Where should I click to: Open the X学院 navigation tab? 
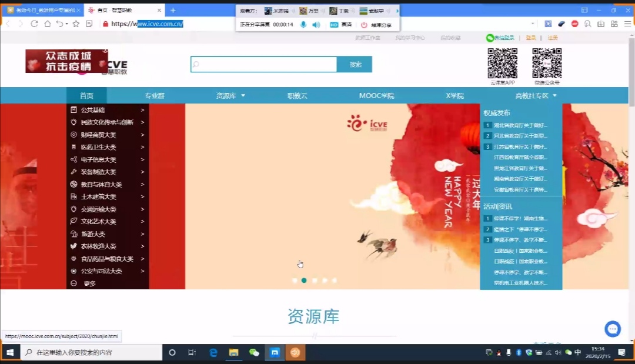point(454,95)
